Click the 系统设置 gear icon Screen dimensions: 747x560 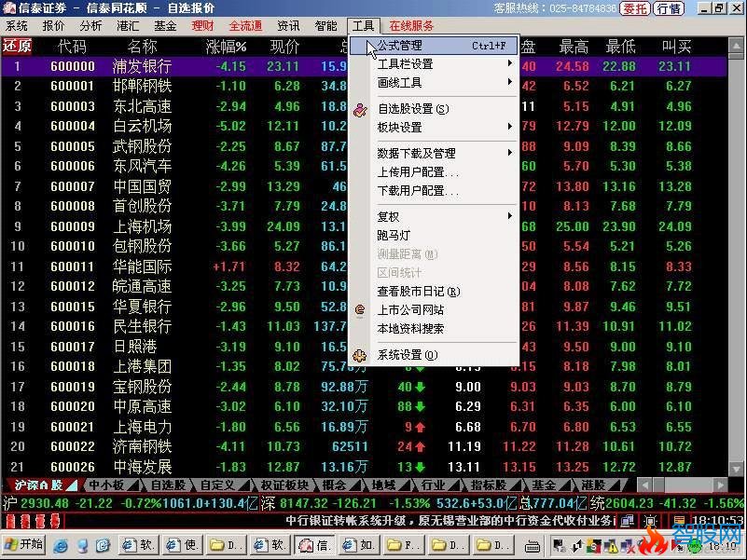pos(361,355)
